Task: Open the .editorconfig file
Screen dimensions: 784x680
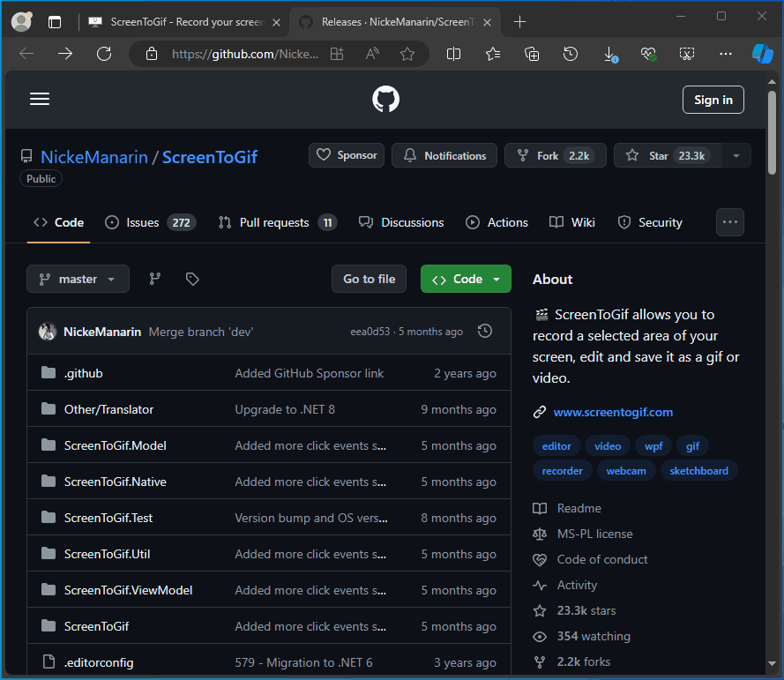Action: tap(99, 662)
